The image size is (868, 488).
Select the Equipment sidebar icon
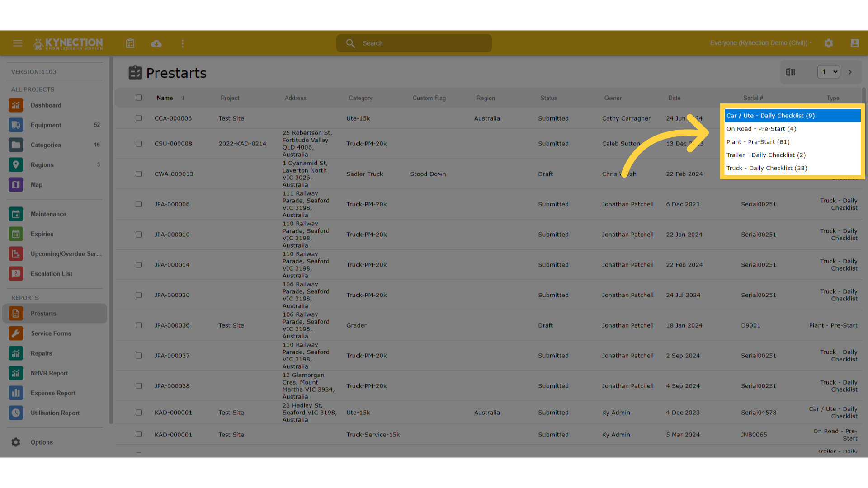tap(16, 125)
